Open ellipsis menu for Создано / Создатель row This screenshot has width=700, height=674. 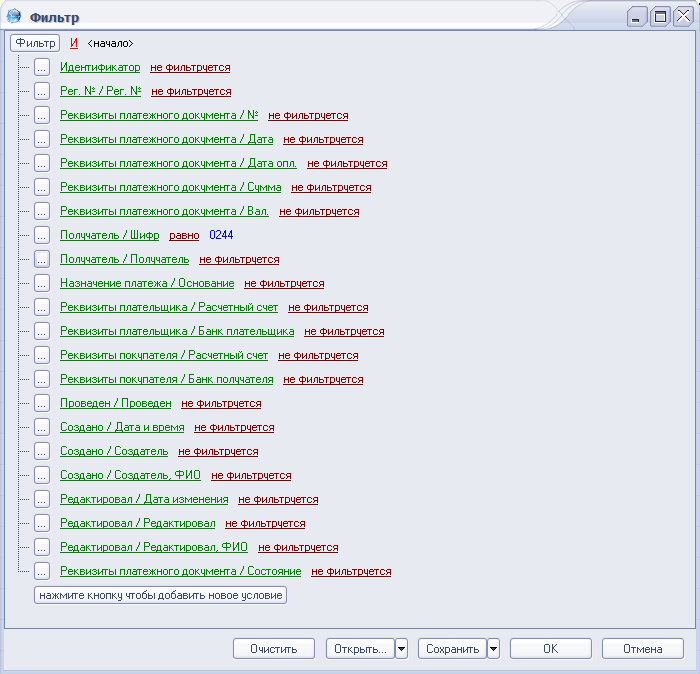click(42, 451)
